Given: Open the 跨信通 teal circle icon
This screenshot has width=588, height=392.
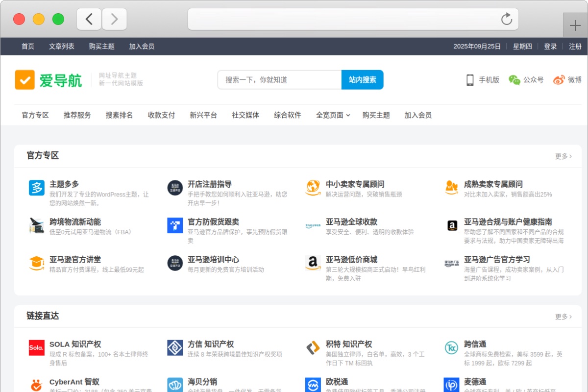Looking at the screenshot, I should 451,348.
